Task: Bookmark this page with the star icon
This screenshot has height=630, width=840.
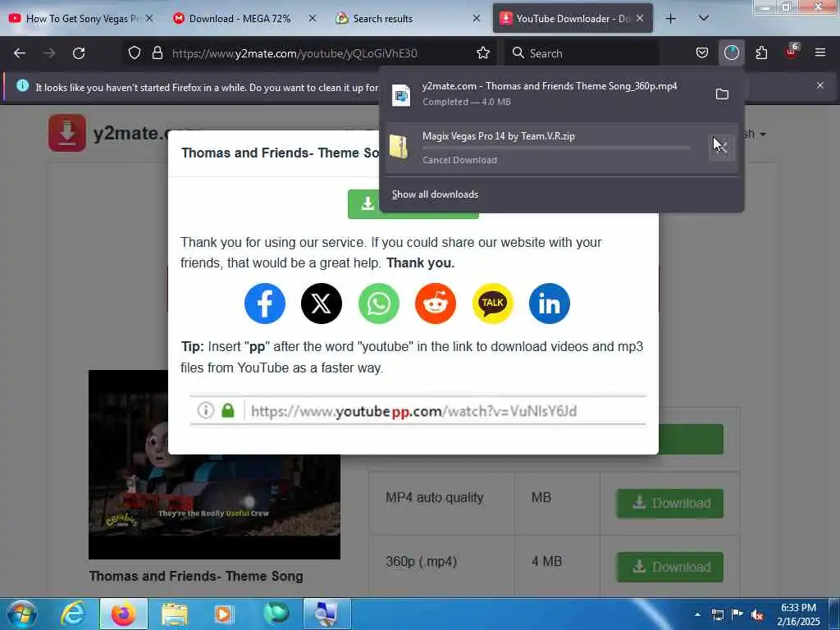Action: point(482,53)
